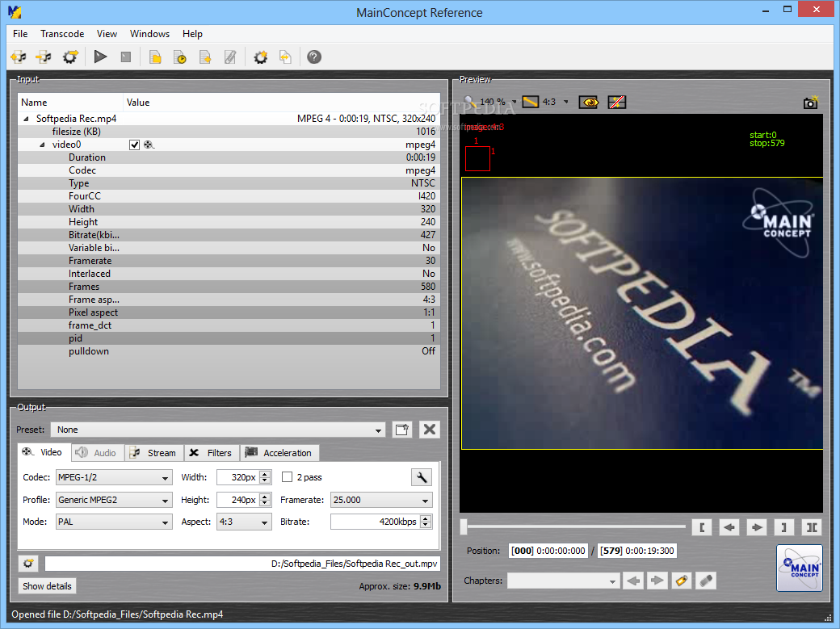
Task: Step to the previous frame arrow
Action: pos(729,527)
